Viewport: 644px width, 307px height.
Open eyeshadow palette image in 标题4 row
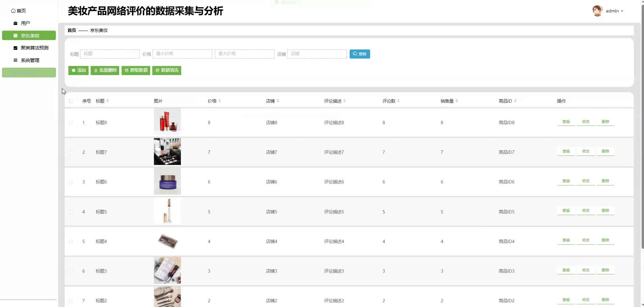coord(167,241)
